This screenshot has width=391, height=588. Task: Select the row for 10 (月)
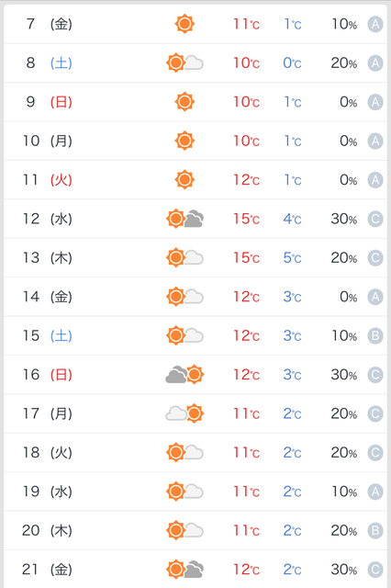point(195,141)
